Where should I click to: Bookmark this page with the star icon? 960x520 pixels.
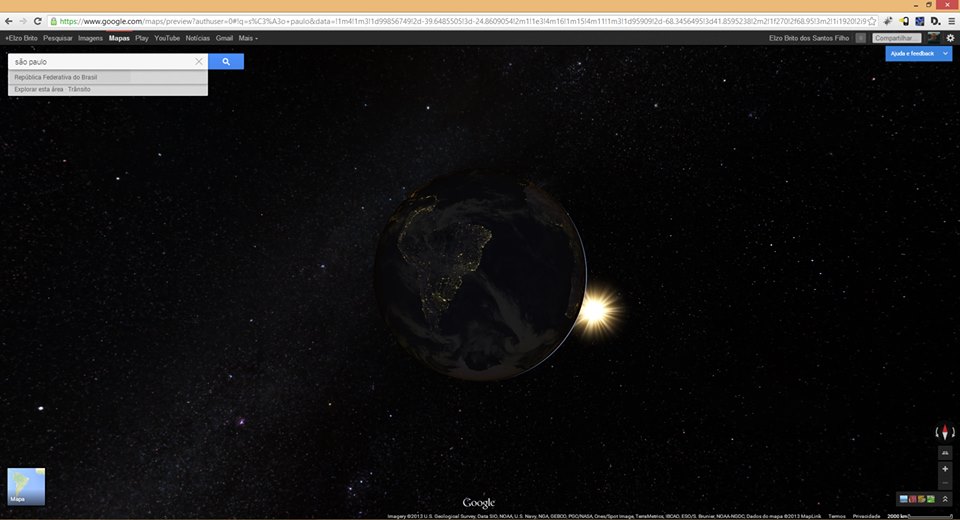[872, 20]
